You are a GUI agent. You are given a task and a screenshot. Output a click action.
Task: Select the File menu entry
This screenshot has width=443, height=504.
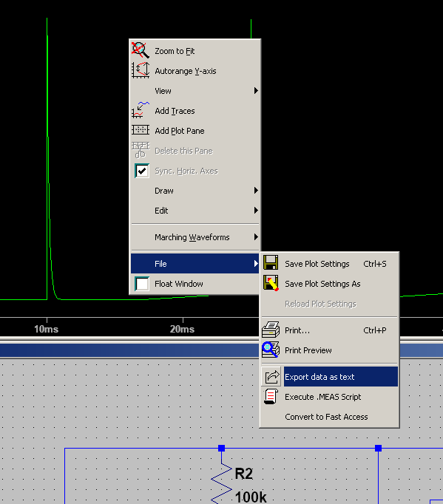(x=195, y=264)
